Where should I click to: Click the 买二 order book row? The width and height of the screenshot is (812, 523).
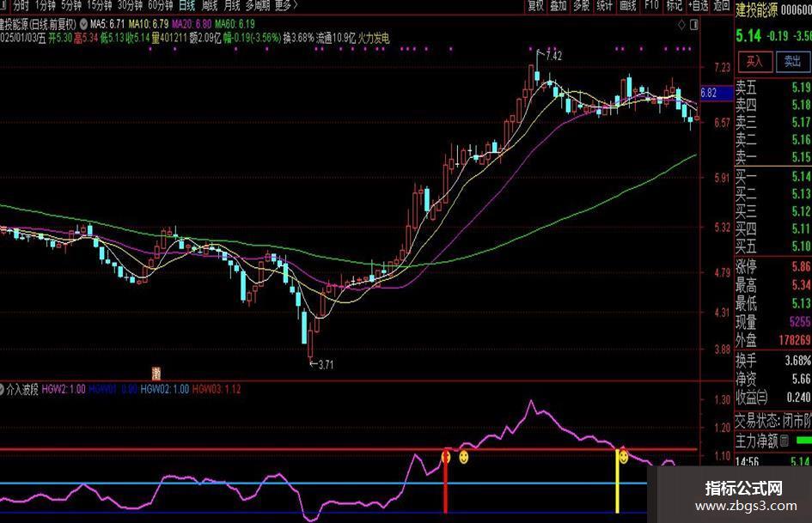(773, 194)
